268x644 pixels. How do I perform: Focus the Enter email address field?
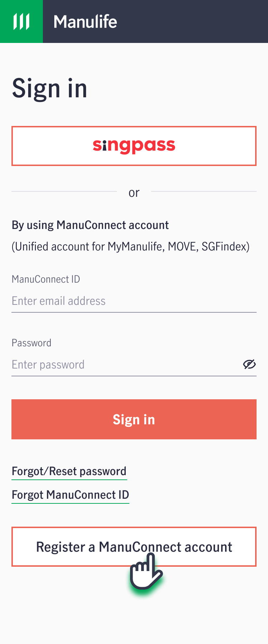pyautogui.click(x=134, y=301)
